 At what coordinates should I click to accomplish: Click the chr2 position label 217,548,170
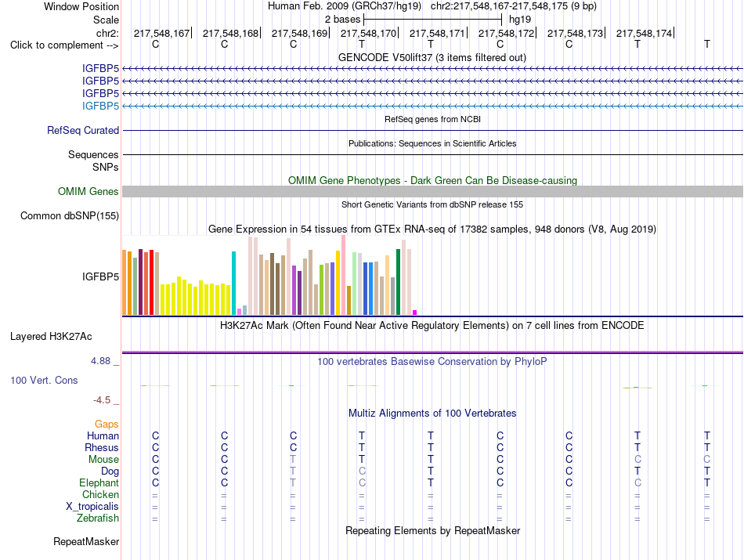point(368,33)
